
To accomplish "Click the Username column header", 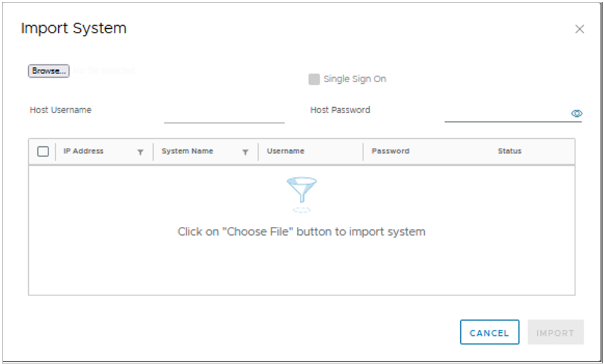I will (285, 151).
